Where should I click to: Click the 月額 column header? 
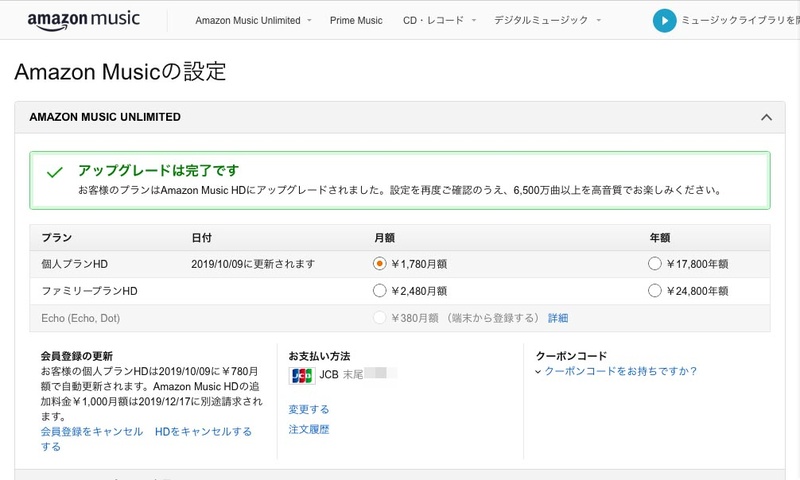[x=384, y=238]
